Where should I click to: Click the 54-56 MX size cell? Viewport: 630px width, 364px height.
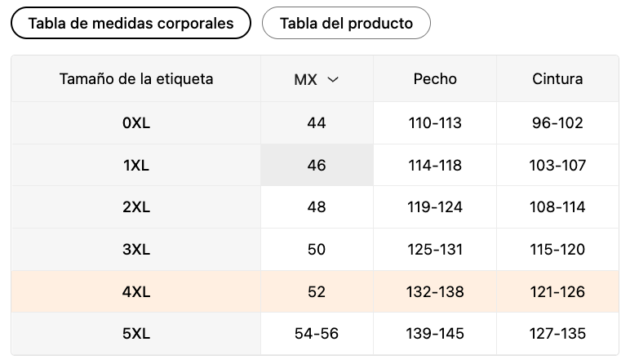[317, 334]
